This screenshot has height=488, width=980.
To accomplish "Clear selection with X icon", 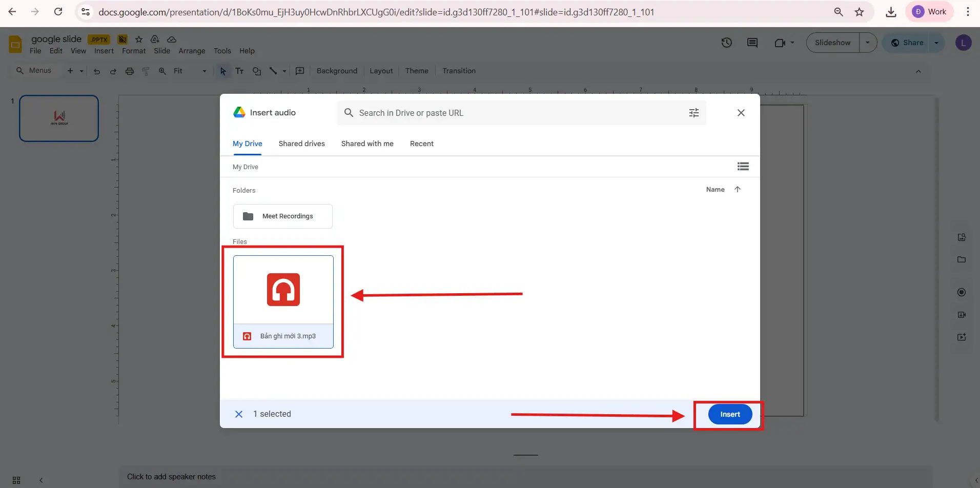I will [239, 414].
